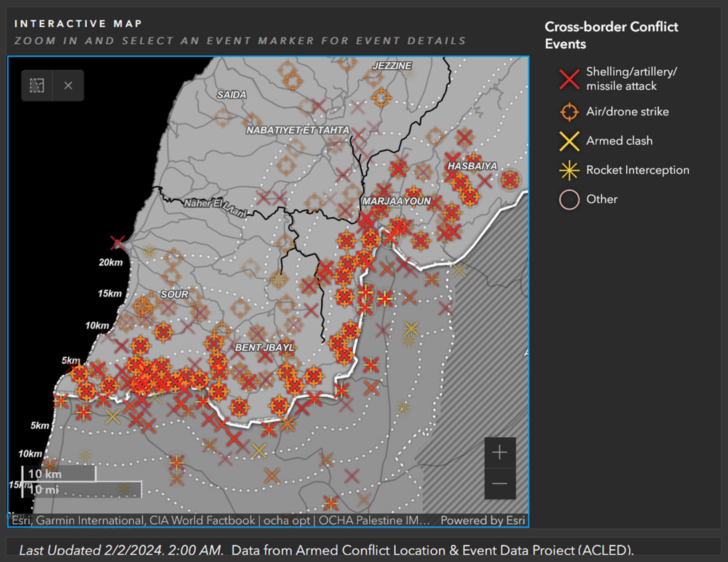Click the SOUR district label

tap(174, 294)
